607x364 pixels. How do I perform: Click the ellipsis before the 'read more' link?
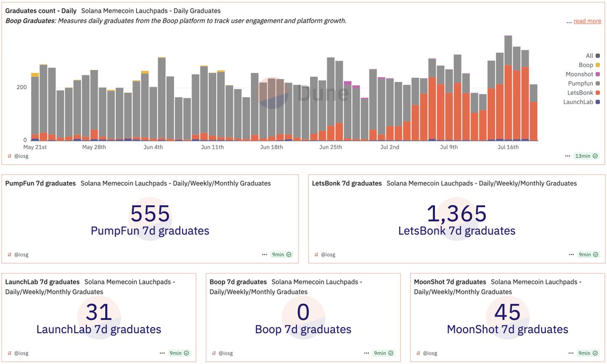[x=569, y=21]
